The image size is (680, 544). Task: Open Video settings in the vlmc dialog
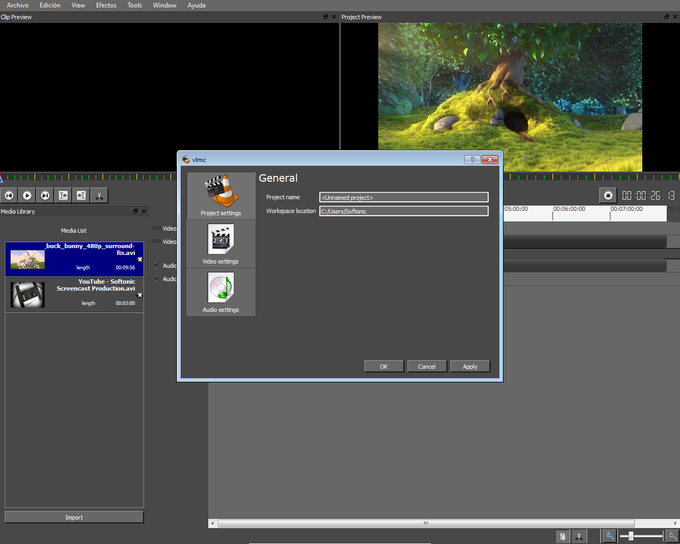coord(220,244)
